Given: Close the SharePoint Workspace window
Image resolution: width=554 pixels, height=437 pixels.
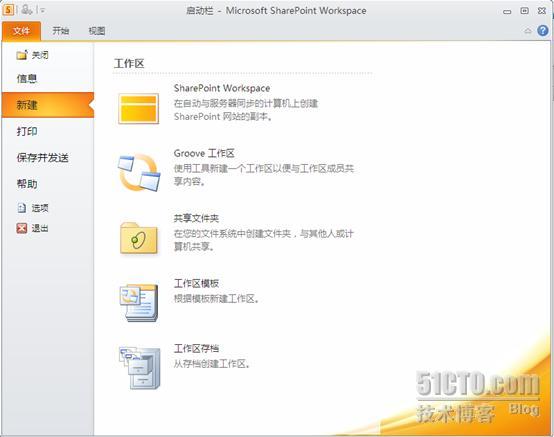Looking at the screenshot, I should [542, 11].
